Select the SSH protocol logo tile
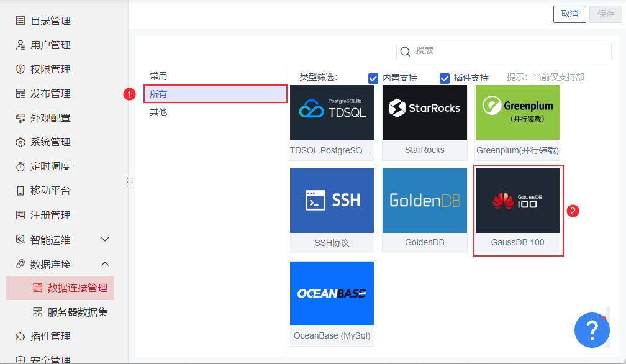Image resolution: width=626 pixels, height=364 pixels. point(332,201)
